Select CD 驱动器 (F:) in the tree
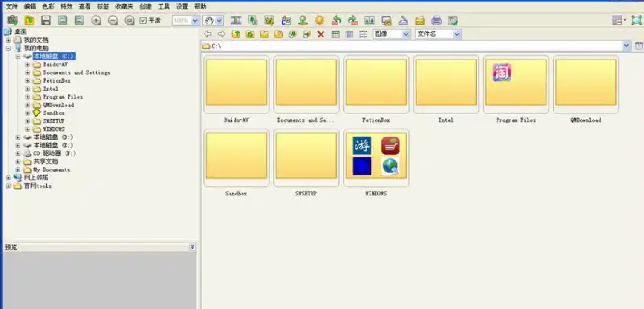This screenshot has height=309, width=644. pyautogui.click(x=55, y=153)
